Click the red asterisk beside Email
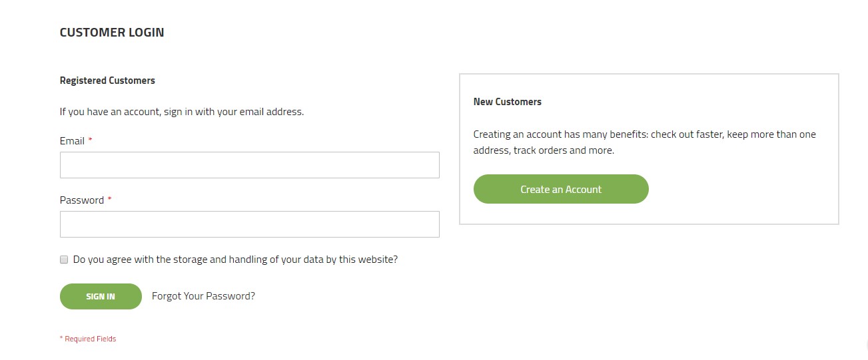The image size is (868, 360). pyautogui.click(x=90, y=140)
